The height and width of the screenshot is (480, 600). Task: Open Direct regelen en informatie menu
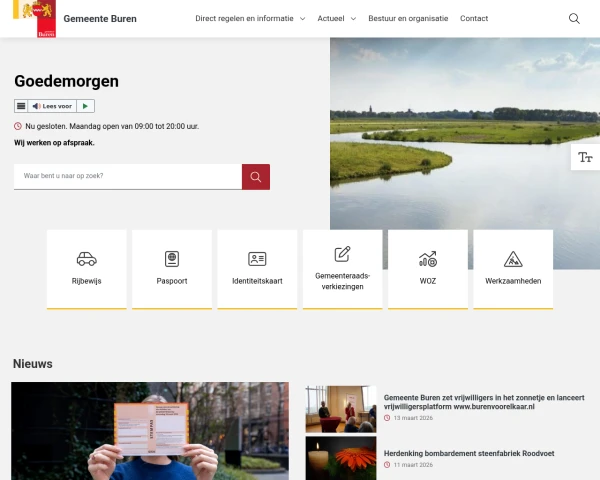tap(244, 18)
